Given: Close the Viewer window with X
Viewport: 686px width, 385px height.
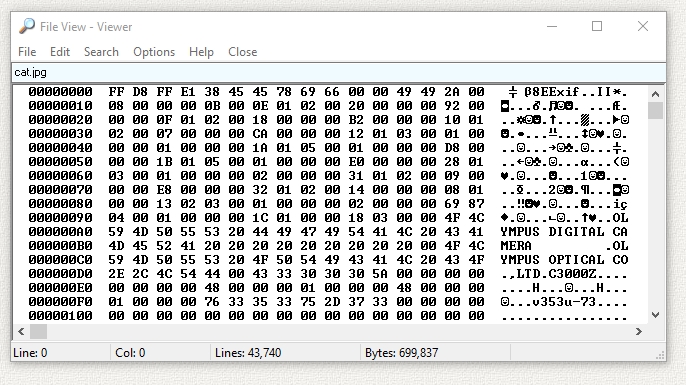Looking at the screenshot, I should pos(643,26).
